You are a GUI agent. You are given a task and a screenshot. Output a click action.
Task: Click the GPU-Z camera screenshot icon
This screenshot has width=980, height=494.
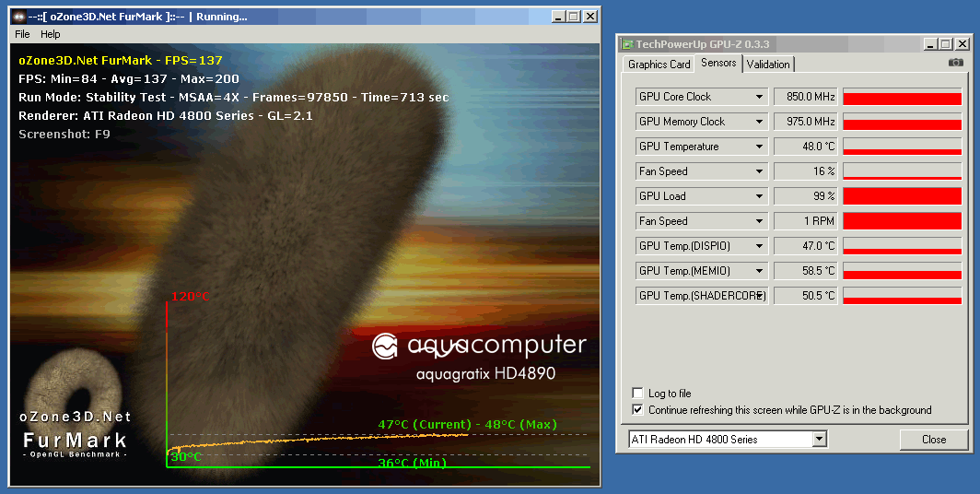[955, 63]
